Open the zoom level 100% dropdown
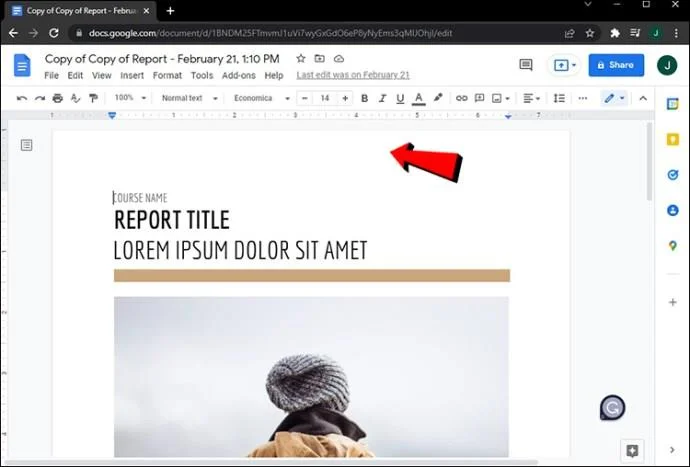 tap(130, 98)
